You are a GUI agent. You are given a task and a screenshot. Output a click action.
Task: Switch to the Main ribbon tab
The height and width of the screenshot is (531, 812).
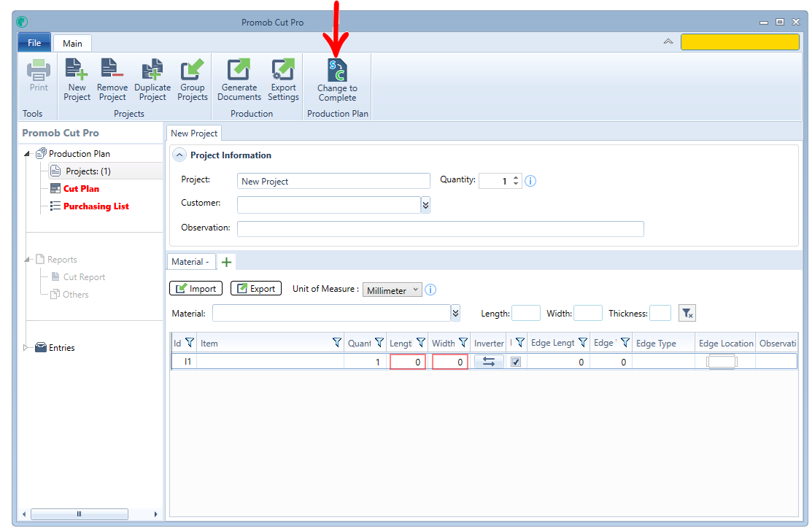72,44
